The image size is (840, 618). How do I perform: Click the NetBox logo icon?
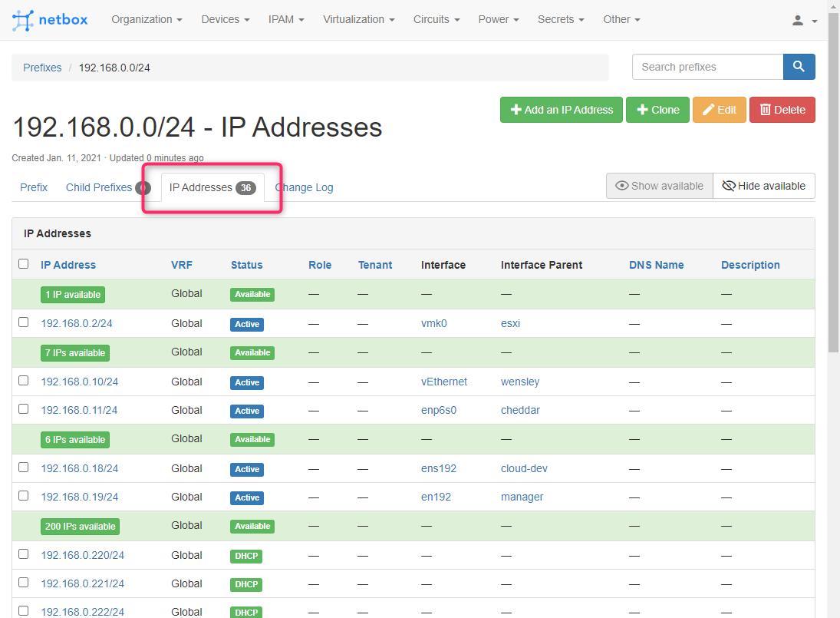point(21,19)
